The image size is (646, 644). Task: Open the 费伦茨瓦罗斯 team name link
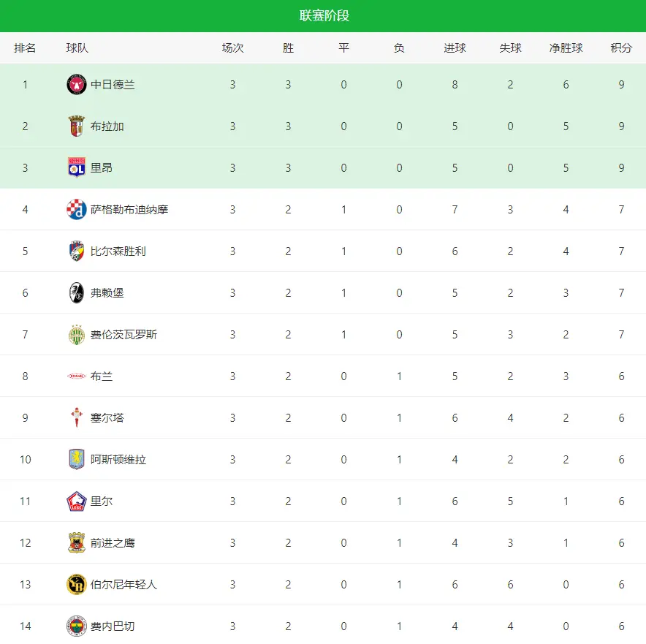(x=123, y=335)
